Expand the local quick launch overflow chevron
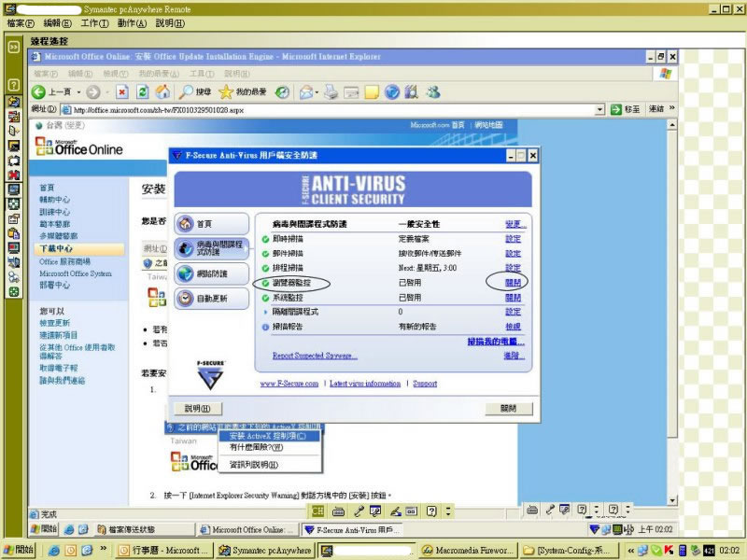747x560 pixels. pos(103,549)
